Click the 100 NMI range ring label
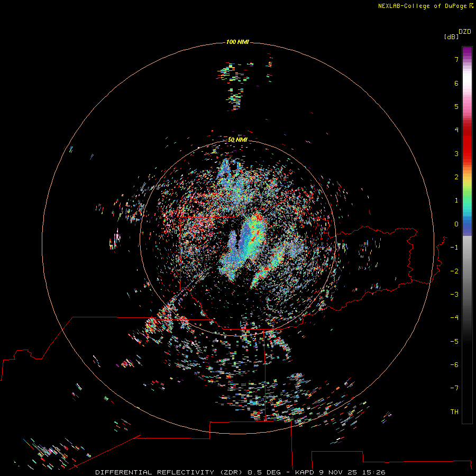The height and width of the screenshot is (476, 476). (x=237, y=42)
